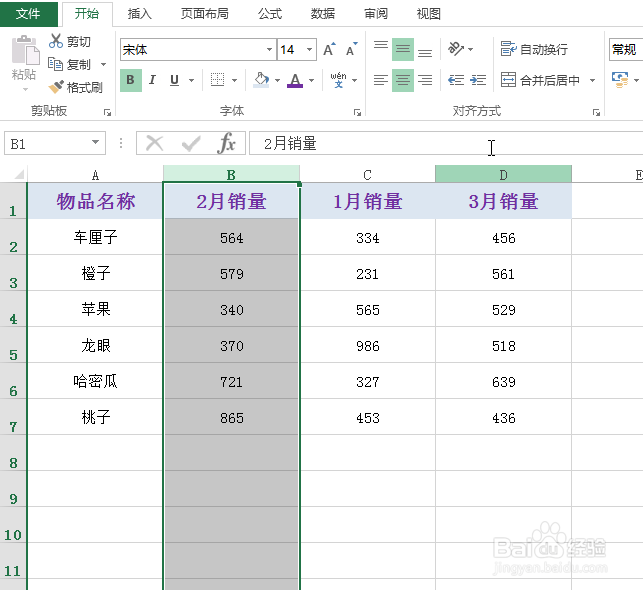Click the borders grid icon
This screenshot has height=590, width=643.
[x=217, y=80]
